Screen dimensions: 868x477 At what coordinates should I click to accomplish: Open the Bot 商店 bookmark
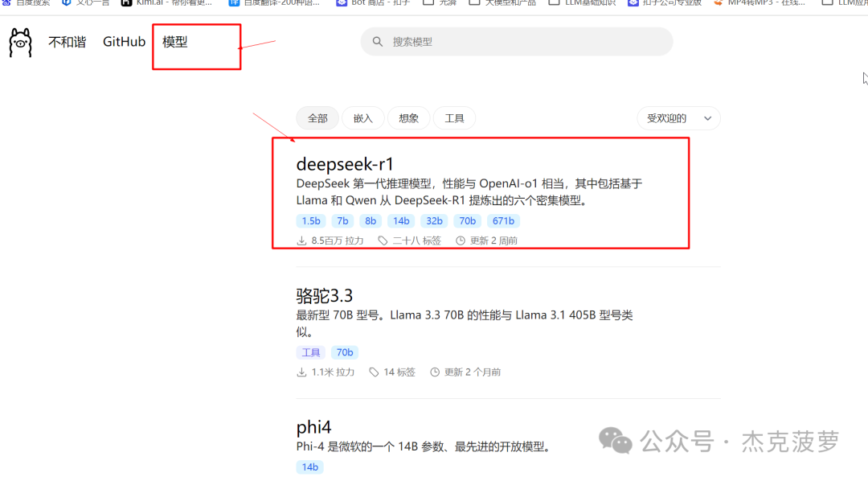pyautogui.click(x=374, y=2)
